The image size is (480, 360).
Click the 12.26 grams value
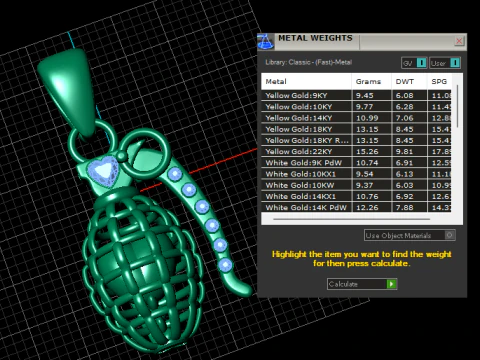(367, 208)
